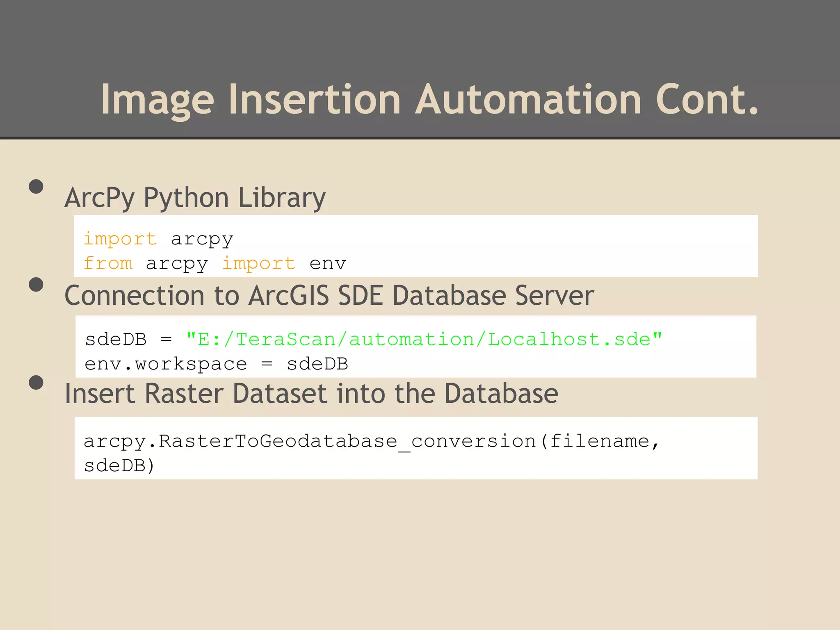Click the word 'env' in the import code
Screen dimensions: 840x630
tap(328, 264)
